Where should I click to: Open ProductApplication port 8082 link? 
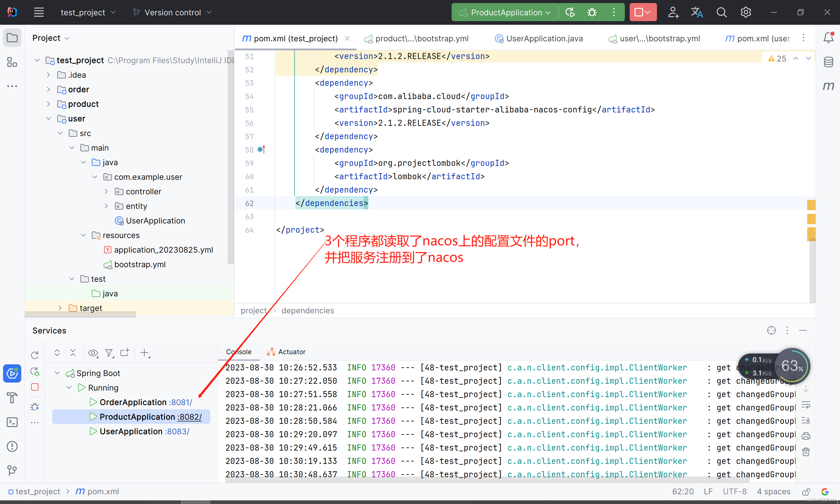point(189,417)
